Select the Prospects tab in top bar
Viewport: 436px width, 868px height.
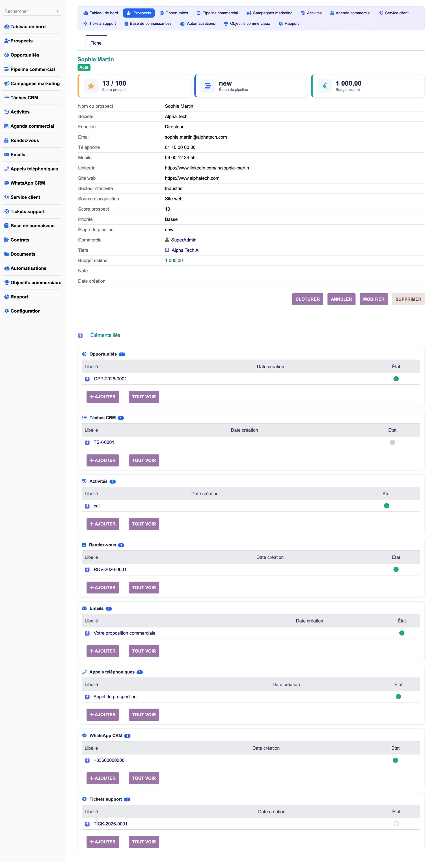pyautogui.click(x=139, y=13)
